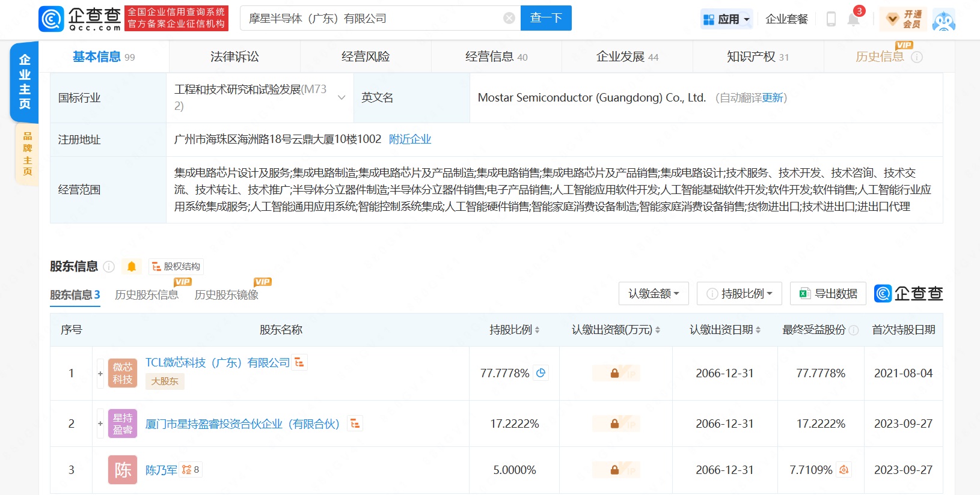
Task: Open 持股比例 filter dropdown
Action: pyautogui.click(x=739, y=294)
